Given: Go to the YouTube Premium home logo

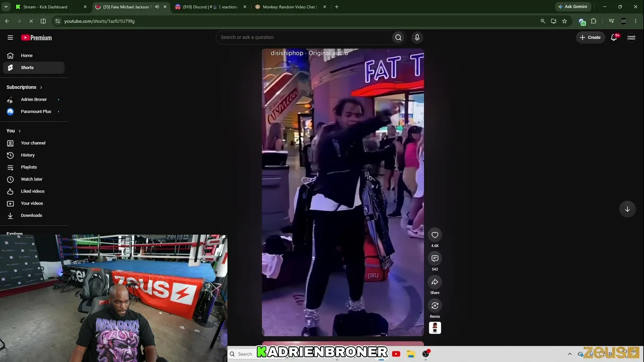Looking at the screenshot, I should 36,38.
